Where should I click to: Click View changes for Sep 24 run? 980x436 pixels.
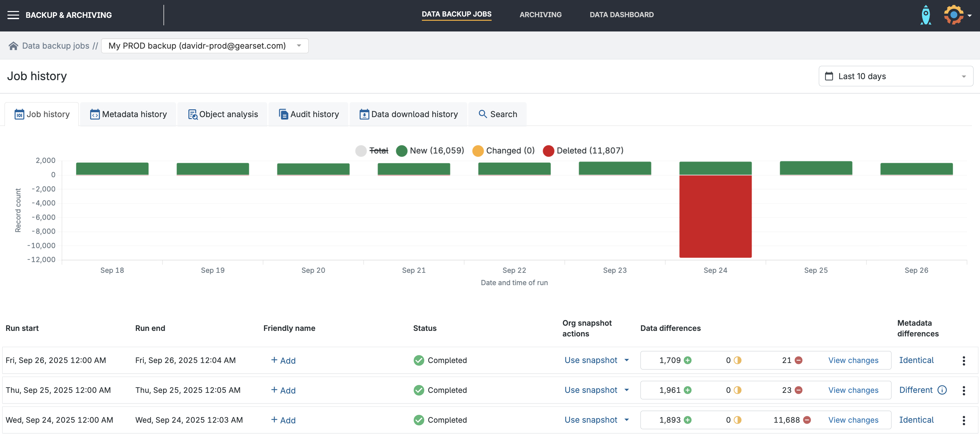pyautogui.click(x=853, y=420)
